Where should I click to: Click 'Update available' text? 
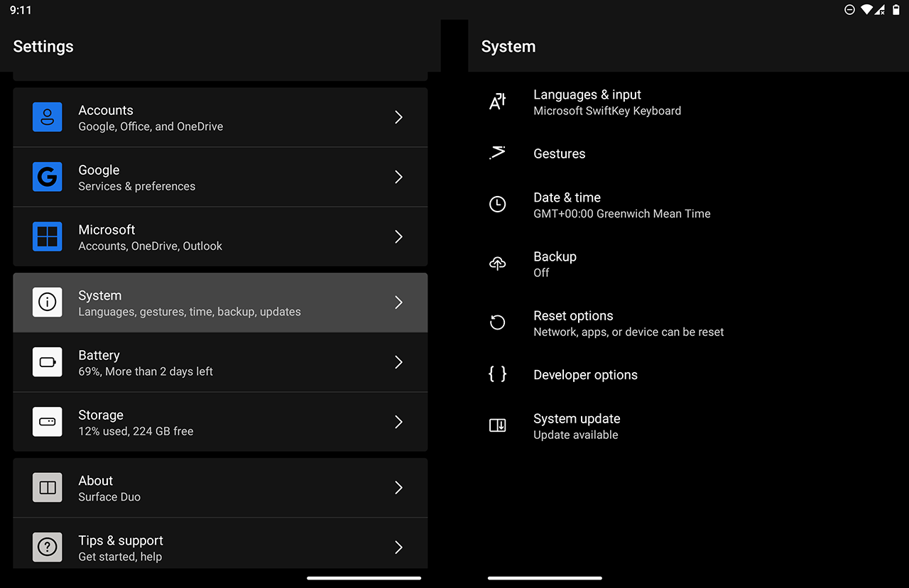click(576, 435)
